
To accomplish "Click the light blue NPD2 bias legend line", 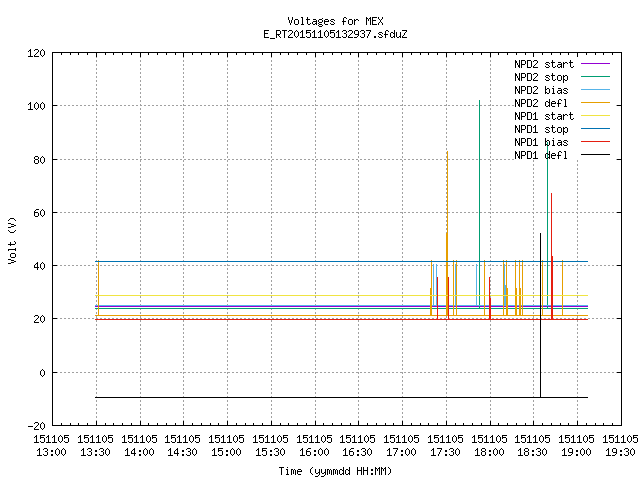I will pyautogui.click(x=595, y=90).
